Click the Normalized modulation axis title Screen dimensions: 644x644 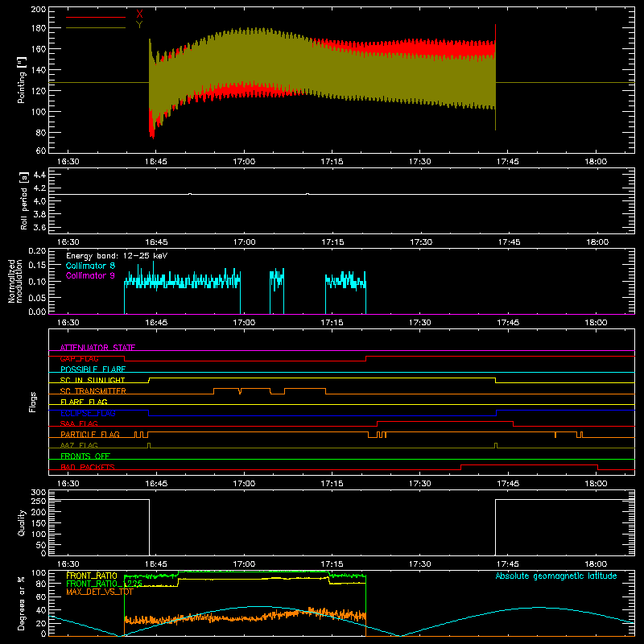click(x=14, y=281)
